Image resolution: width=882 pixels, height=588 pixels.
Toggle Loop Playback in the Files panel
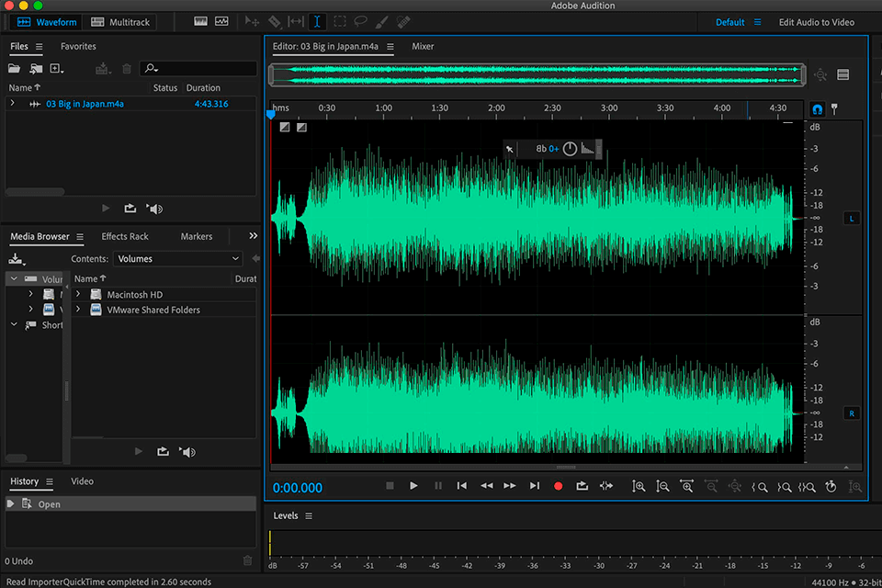(130, 209)
